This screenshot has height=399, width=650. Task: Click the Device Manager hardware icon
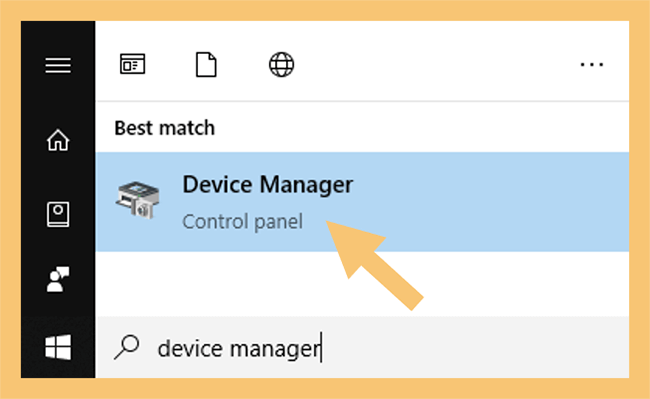(x=138, y=200)
